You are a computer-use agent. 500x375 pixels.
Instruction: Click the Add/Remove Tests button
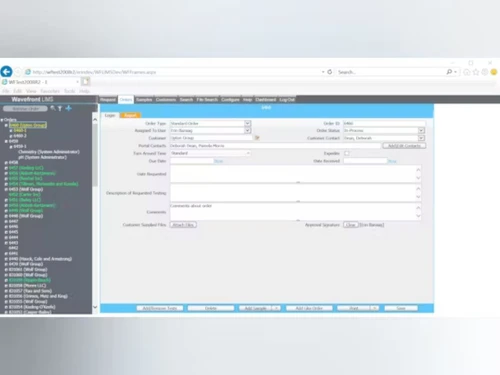160,308
